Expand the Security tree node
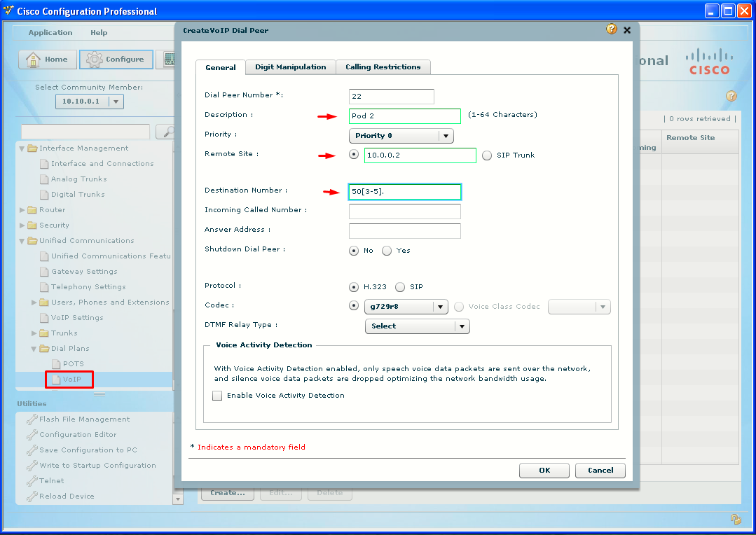756x535 pixels. 22,225
